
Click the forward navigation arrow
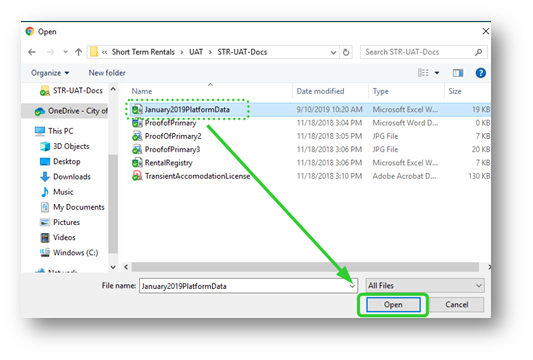(50, 52)
